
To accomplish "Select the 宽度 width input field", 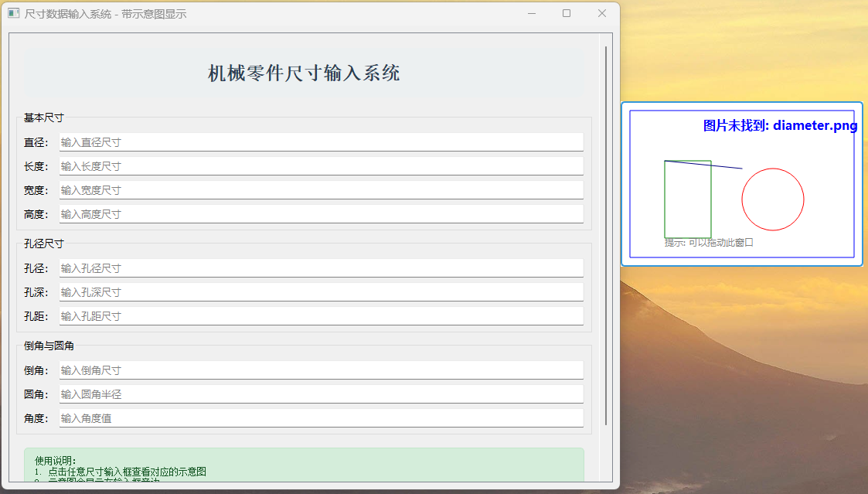I will pyautogui.click(x=320, y=189).
